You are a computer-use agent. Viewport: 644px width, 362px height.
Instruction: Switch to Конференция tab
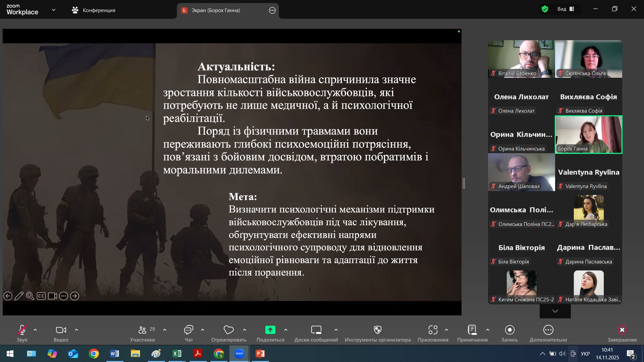[94, 10]
